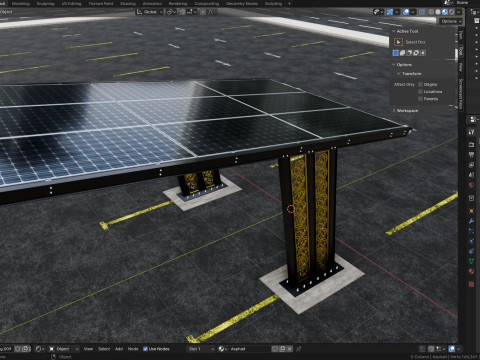This screenshot has height=360, width=480.
Task: Toggle X-Ray mode in viewport header
Action: (x=422, y=12)
